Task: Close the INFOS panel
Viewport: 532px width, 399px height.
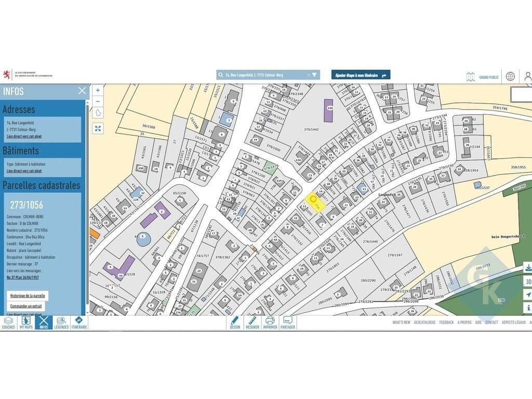Action: [82, 91]
